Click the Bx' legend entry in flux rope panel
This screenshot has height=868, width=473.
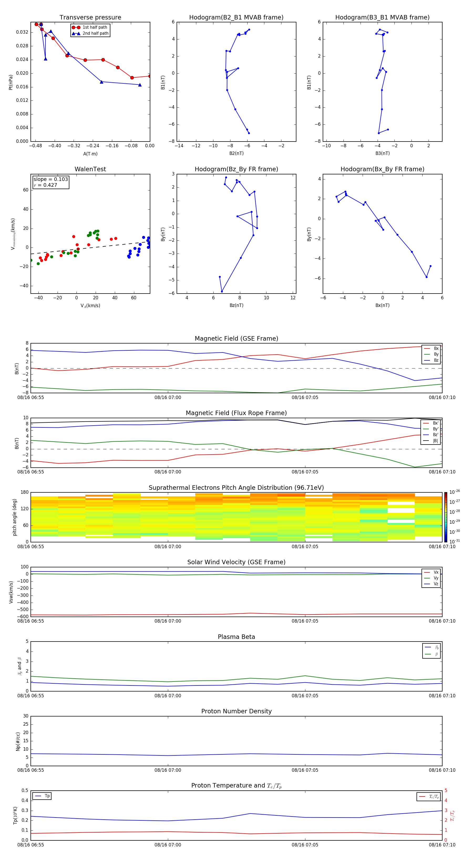(431, 423)
